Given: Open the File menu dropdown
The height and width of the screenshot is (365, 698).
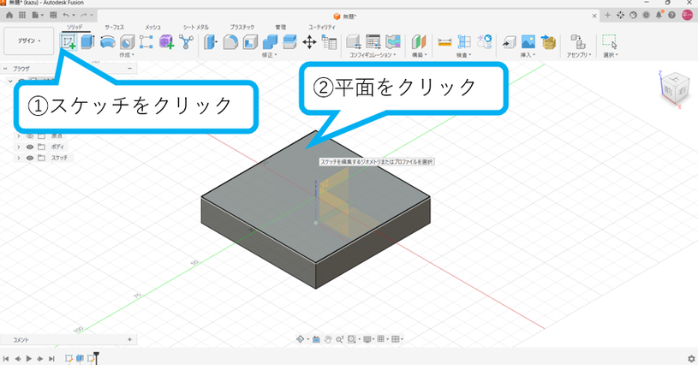Looking at the screenshot, I should coord(37,15).
